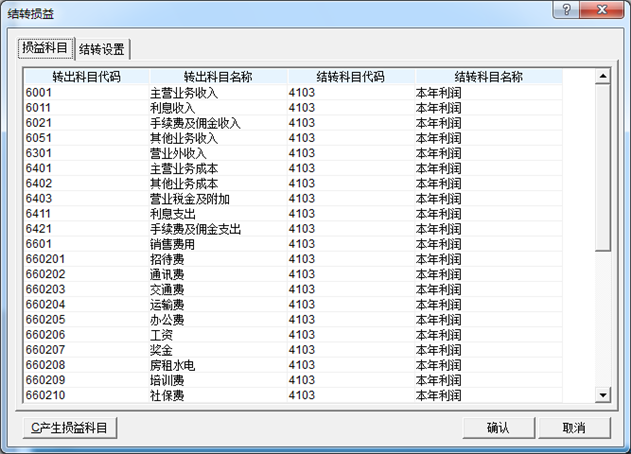Select the 损益科目 tab

46,47
